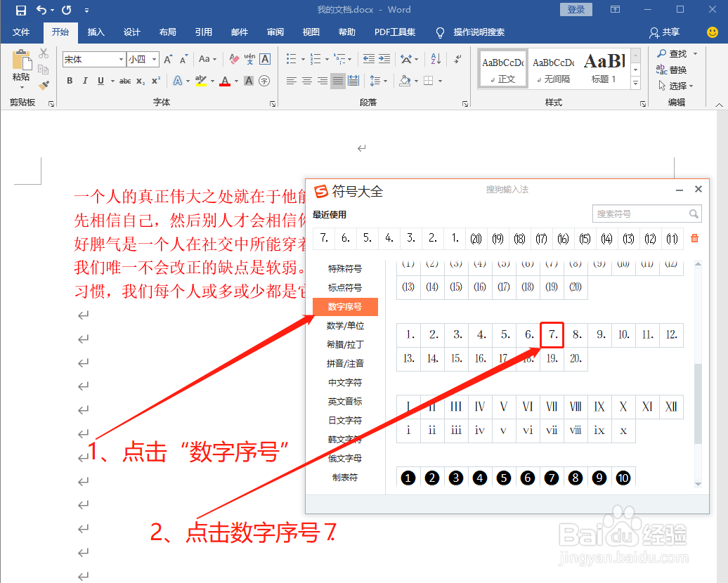Open the line spacing dropdown
Viewport: 728px width, 583px height.
click(378, 81)
